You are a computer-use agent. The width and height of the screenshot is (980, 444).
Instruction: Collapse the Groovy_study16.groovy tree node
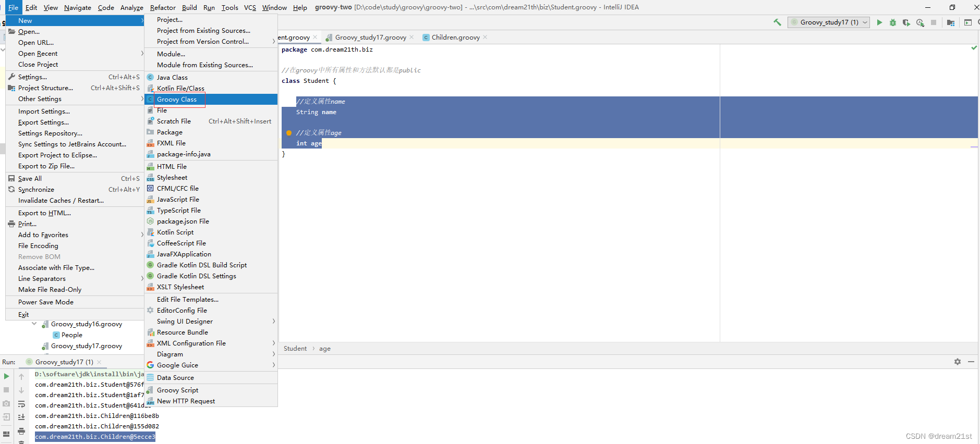click(34, 324)
